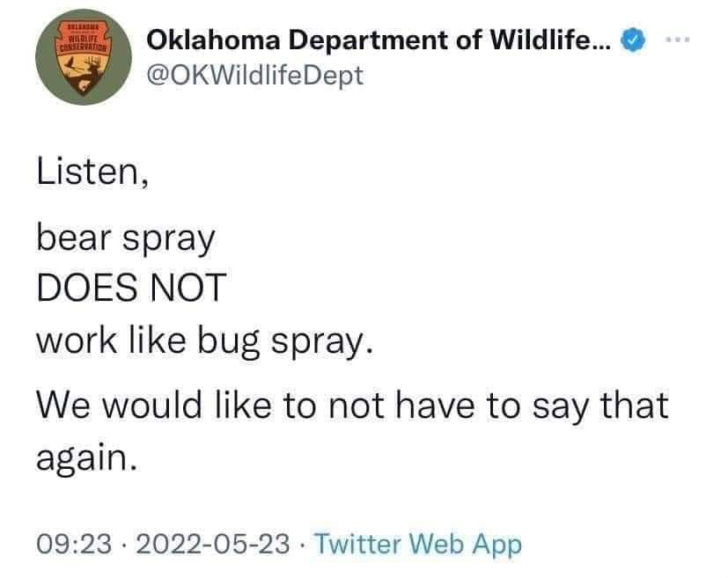Screen dimensions: 728x578
Task: Click the word "would" in the tweet
Action: (x=152, y=405)
